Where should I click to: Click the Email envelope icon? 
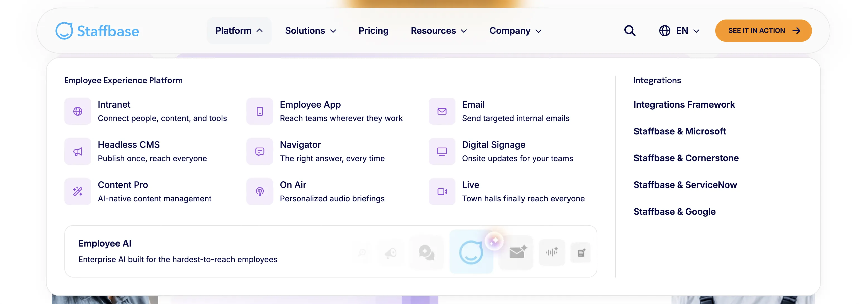(x=442, y=111)
